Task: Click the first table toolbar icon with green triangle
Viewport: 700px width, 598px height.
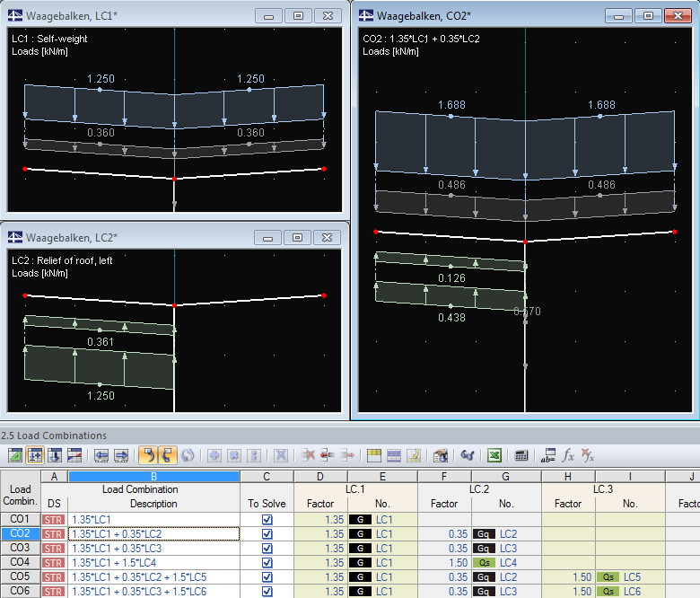Action: (15, 455)
